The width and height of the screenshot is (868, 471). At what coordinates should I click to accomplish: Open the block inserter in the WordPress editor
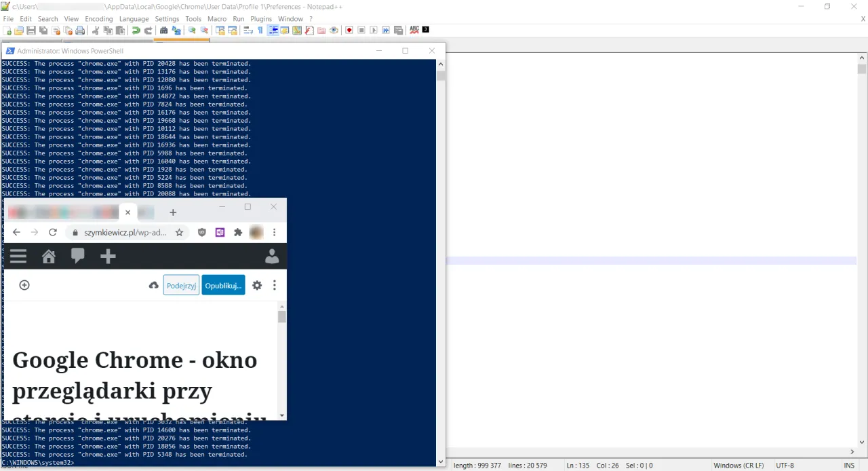[24, 285]
